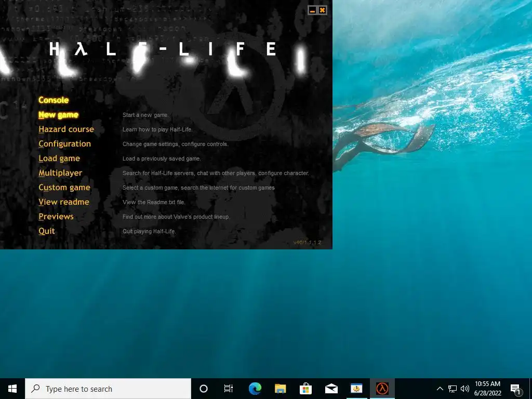Click the app icon left of the Half-Life taskbar icon

356,389
